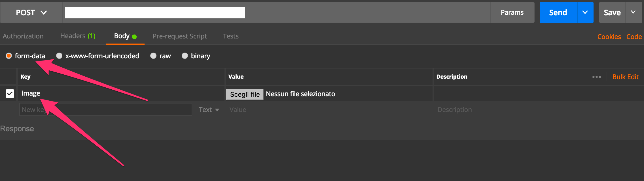Click the blue Send button
The image size is (644, 181).
(558, 12)
